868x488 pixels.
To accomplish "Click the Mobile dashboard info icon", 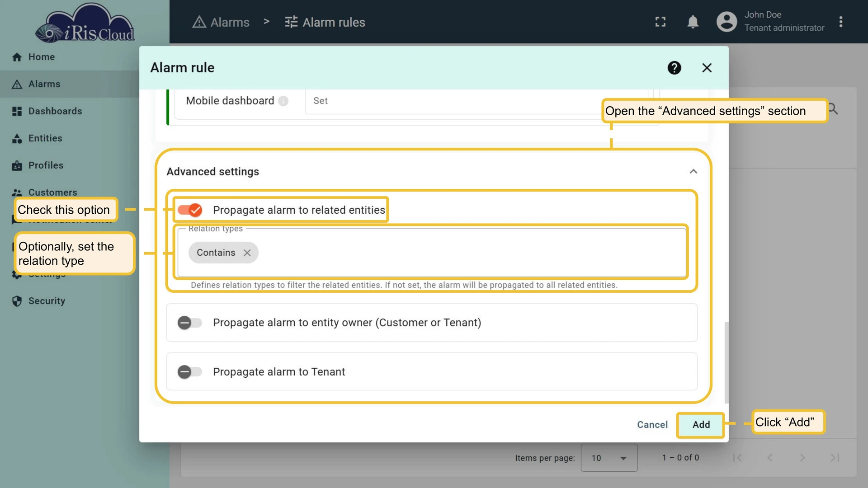I will tap(283, 101).
